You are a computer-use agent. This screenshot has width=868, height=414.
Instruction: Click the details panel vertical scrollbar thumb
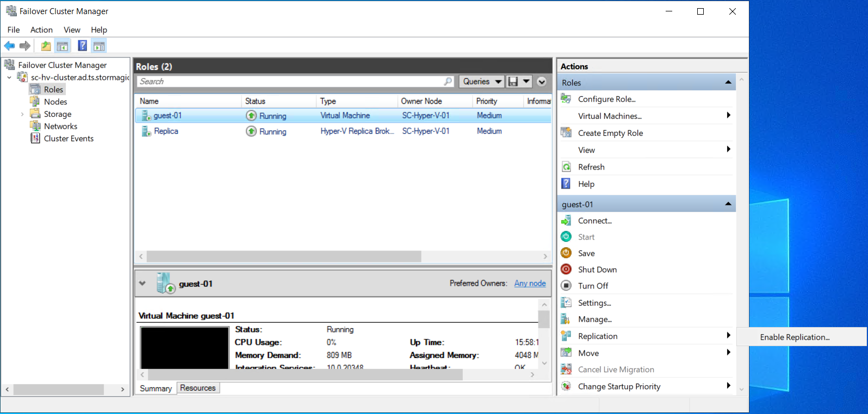(x=543, y=319)
